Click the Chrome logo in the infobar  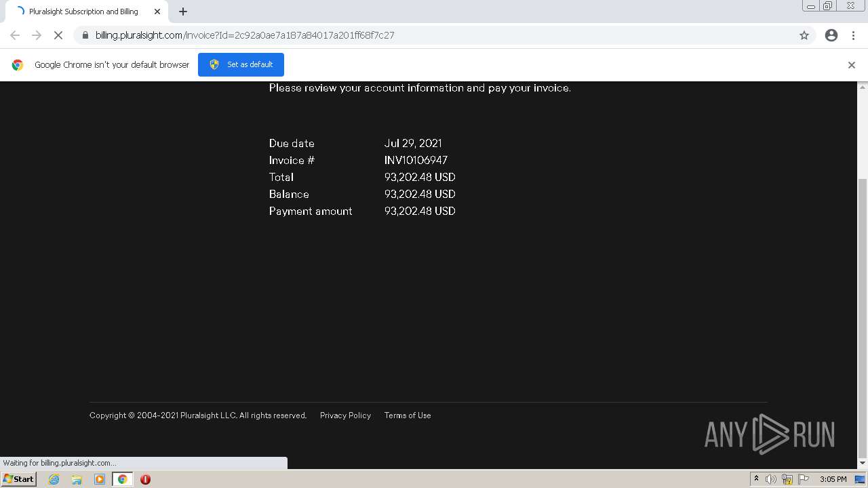click(18, 65)
